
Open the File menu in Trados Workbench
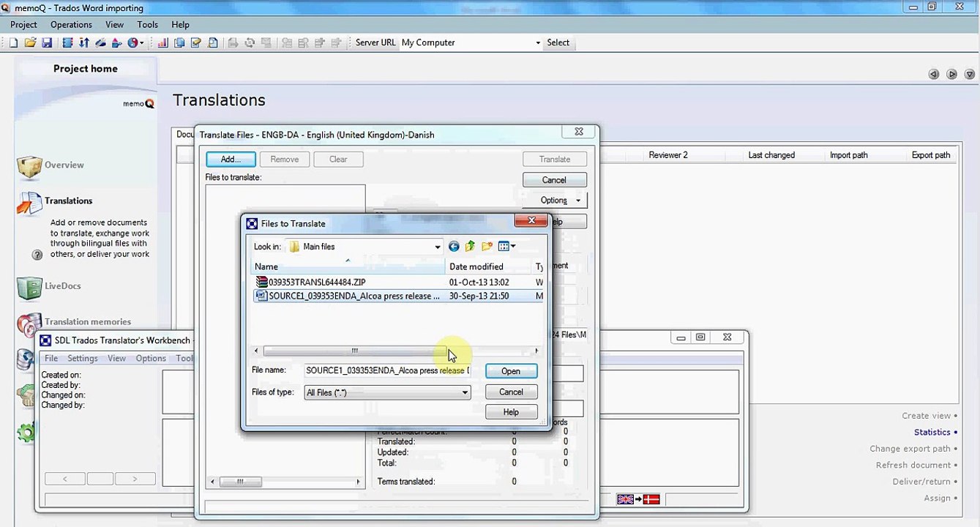51,358
